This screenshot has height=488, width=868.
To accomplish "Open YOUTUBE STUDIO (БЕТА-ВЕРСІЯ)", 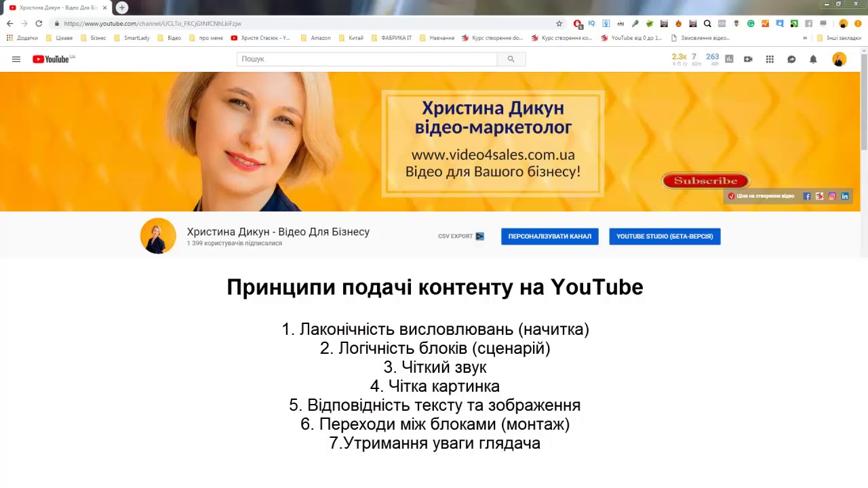I will click(x=665, y=237).
